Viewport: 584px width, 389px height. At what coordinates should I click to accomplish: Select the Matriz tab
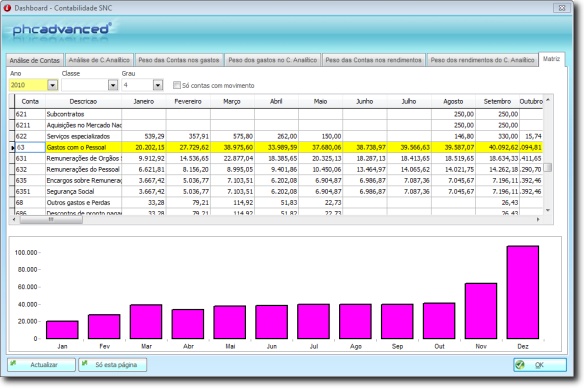(x=552, y=59)
